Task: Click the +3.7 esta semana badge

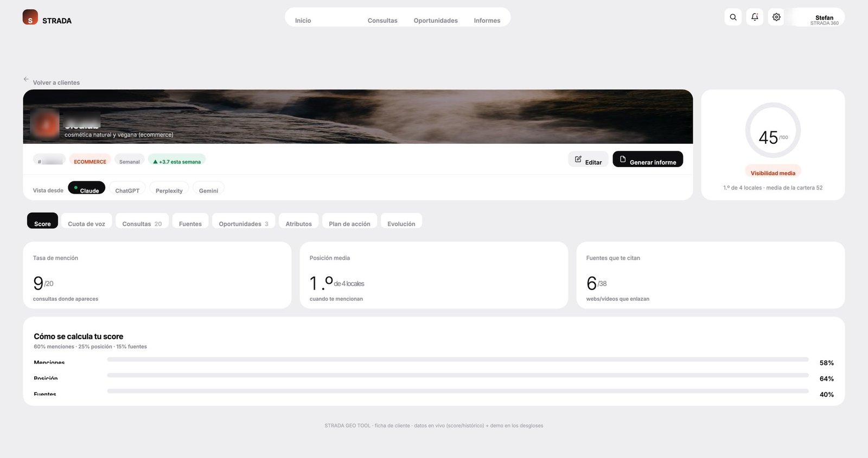Action: pos(177,160)
